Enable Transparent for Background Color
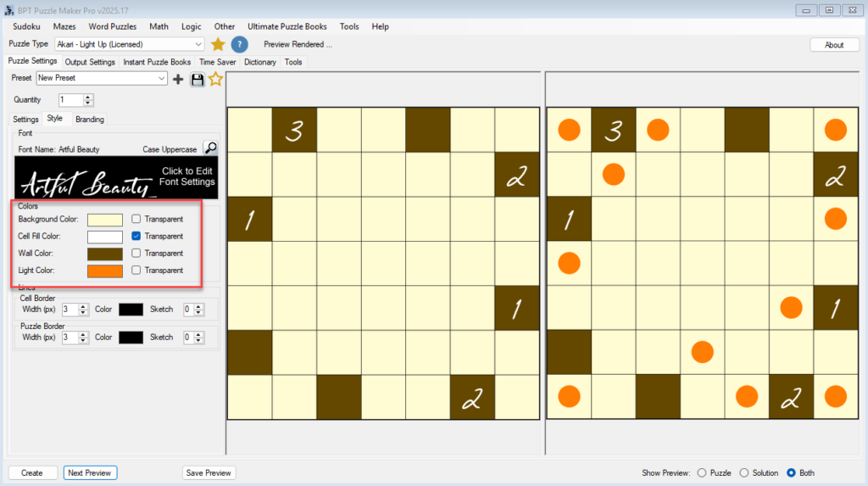The height and width of the screenshot is (486, 868). tap(136, 220)
